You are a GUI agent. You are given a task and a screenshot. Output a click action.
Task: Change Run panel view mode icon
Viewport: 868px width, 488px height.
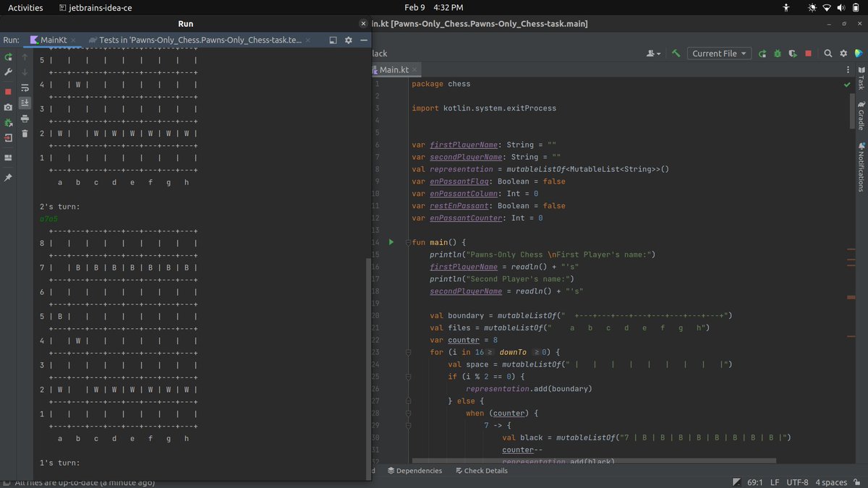(333, 40)
